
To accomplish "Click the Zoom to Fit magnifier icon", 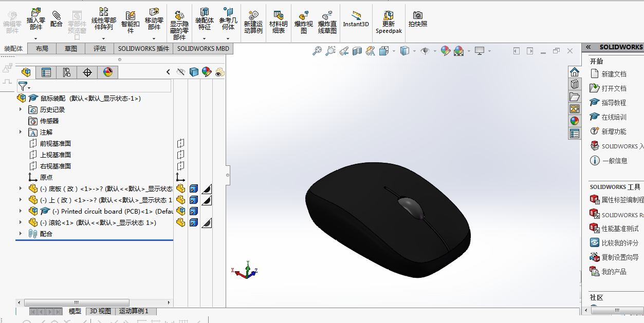I will coord(317,51).
